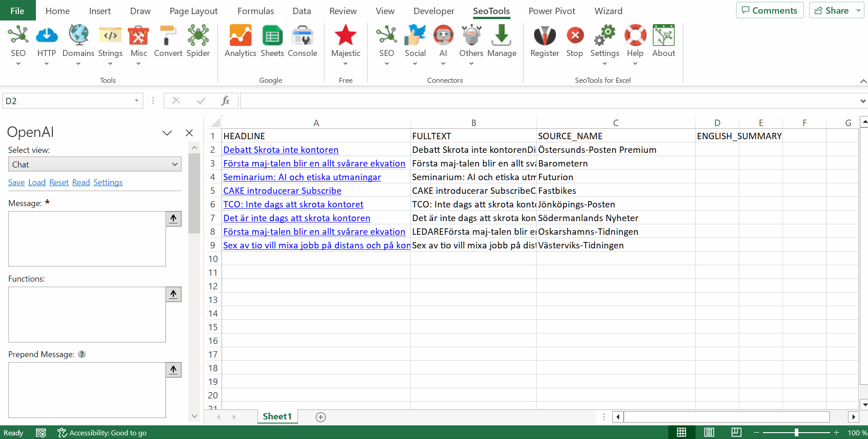Open the Others connectors menu
Viewport: 868px width, 439px height.
click(471, 45)
